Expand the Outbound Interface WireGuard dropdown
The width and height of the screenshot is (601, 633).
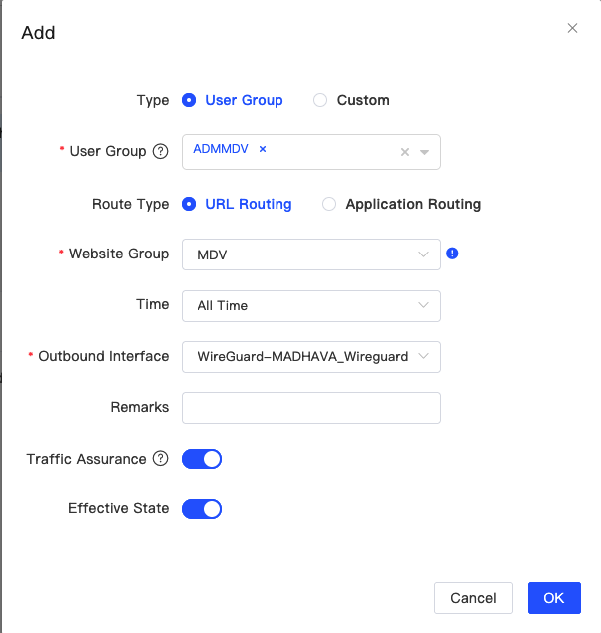coord(311,356)
